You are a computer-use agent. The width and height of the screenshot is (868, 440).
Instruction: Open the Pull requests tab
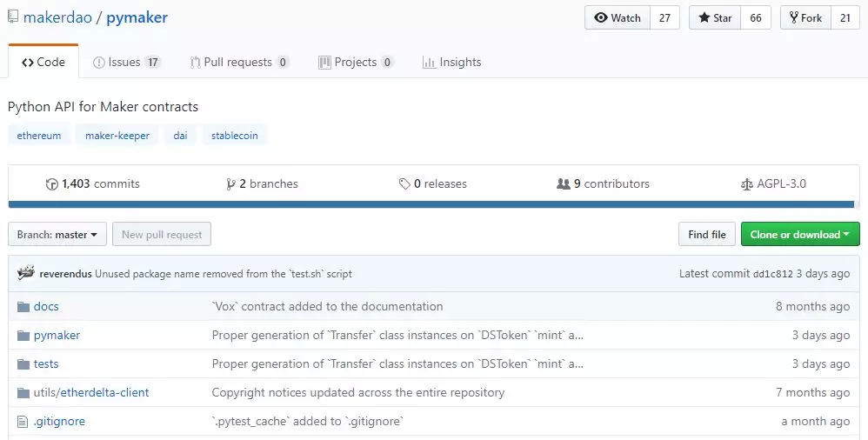coord(239,62)
